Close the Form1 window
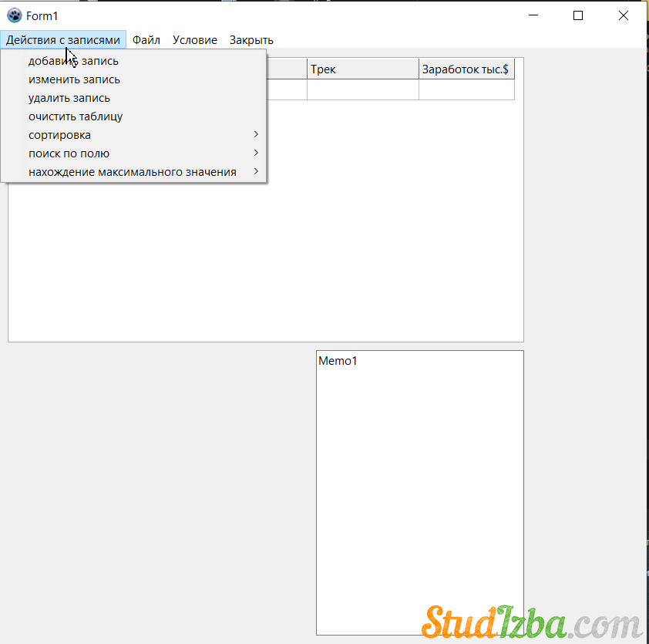The height and width of the screenshot is (644, 649). pos(624,15)
